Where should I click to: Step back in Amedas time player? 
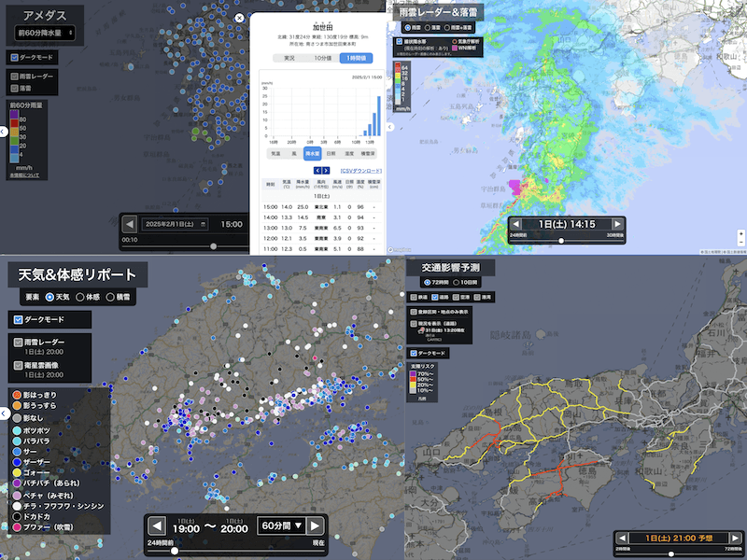click(x=130, y=224)
